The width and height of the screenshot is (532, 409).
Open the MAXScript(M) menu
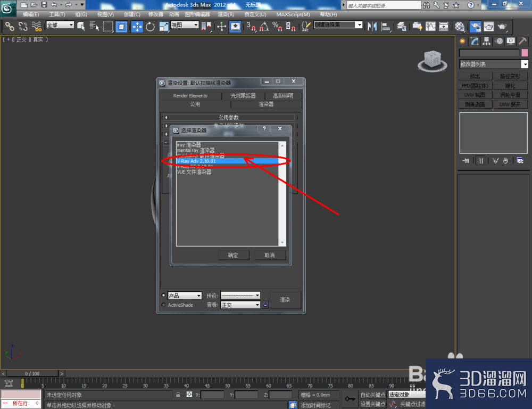coord(293,14)
